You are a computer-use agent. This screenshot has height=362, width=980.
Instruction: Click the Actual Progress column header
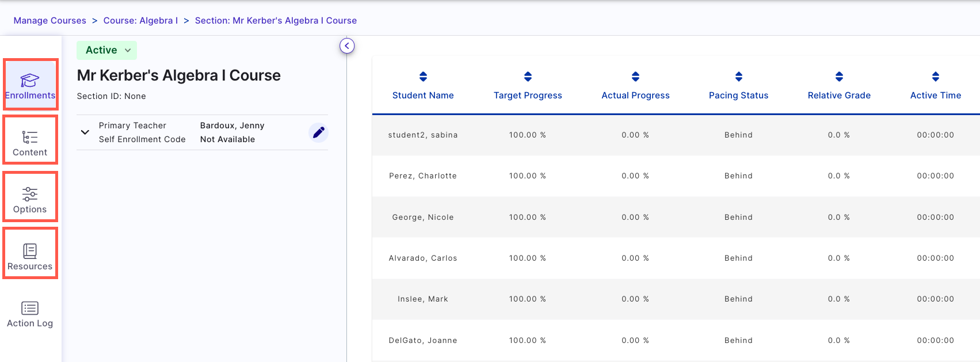635,96
